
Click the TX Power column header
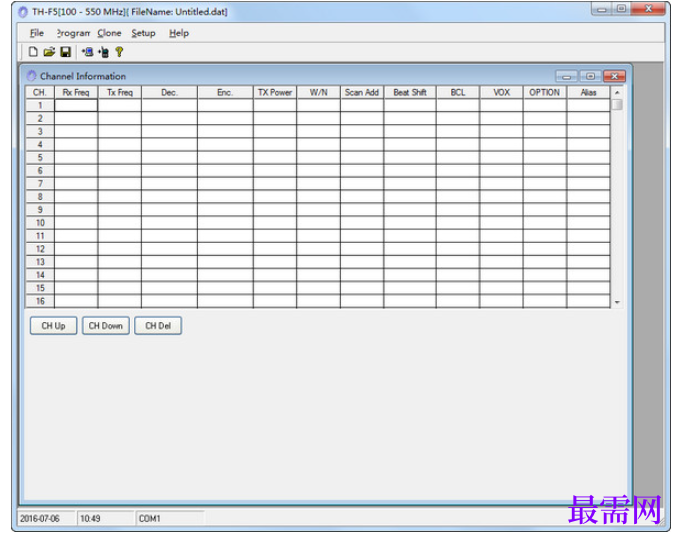pos(275,92)
